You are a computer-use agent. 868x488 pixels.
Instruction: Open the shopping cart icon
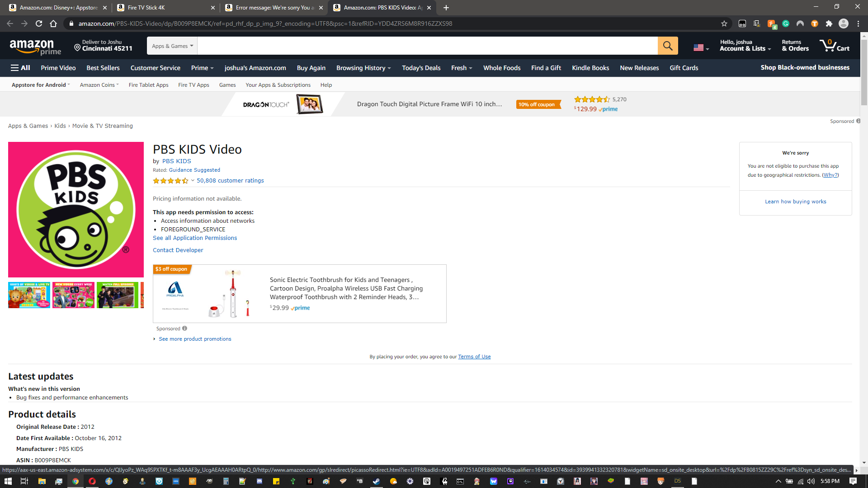coord(835,45)
